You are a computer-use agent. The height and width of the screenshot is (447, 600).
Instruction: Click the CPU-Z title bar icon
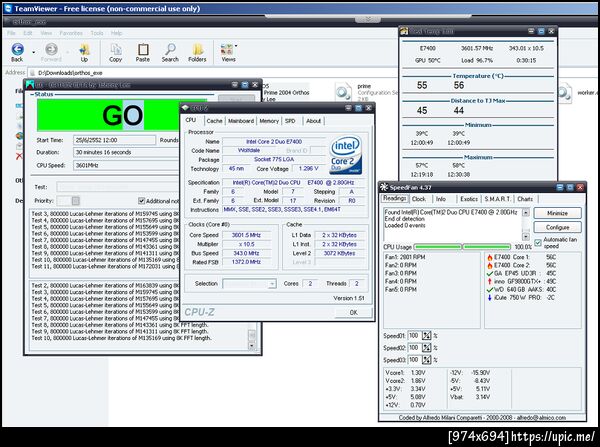(186, 108)
